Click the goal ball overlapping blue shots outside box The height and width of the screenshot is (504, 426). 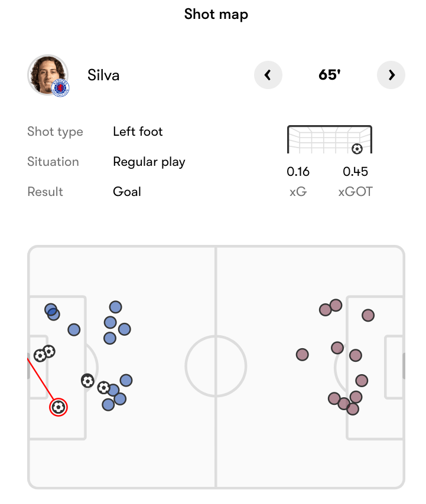[x=103, y=388]
